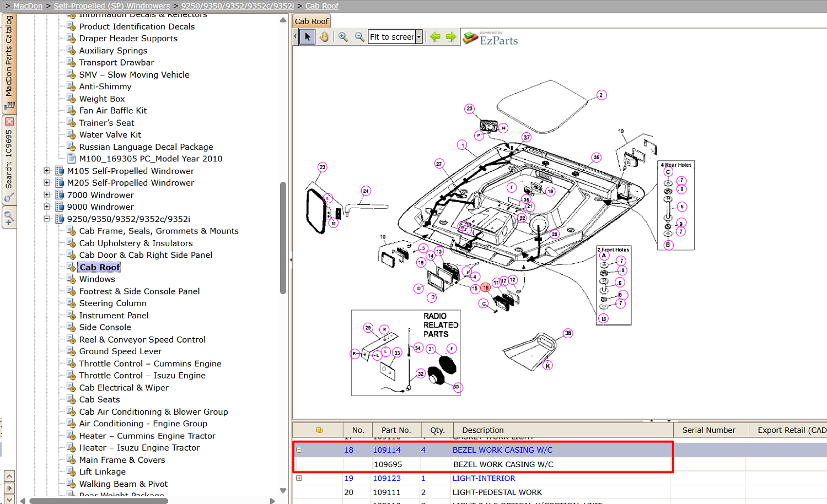Go to next diagram with right green arrow

(451, 37)
